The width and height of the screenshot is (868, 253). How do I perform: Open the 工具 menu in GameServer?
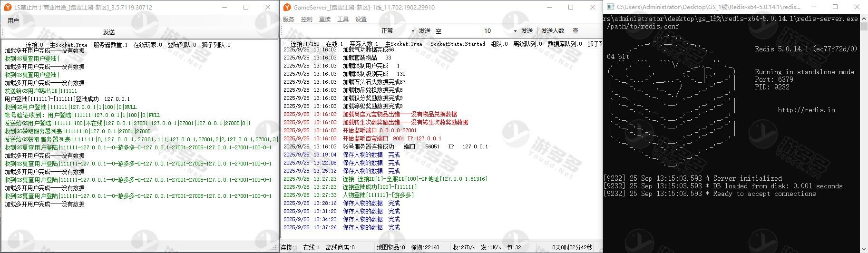pos(343,19)
